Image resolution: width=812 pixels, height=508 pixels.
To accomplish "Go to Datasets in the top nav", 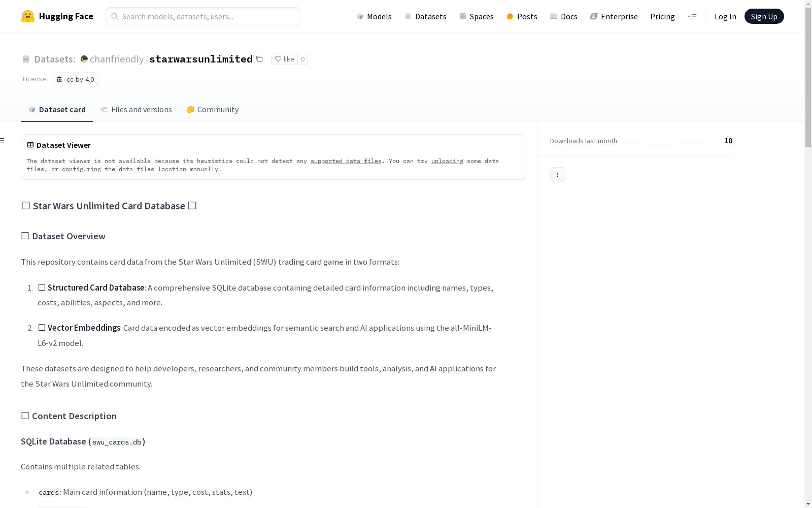I will [x=425, y=16].
